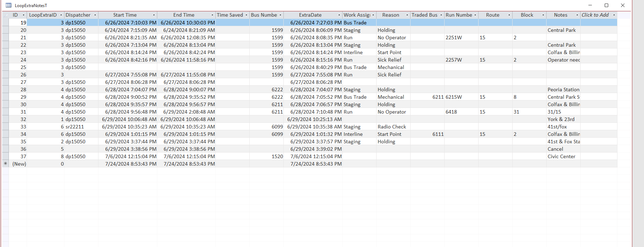Select the row selector for record 37

pyautogui.click(x=5, y=156)
